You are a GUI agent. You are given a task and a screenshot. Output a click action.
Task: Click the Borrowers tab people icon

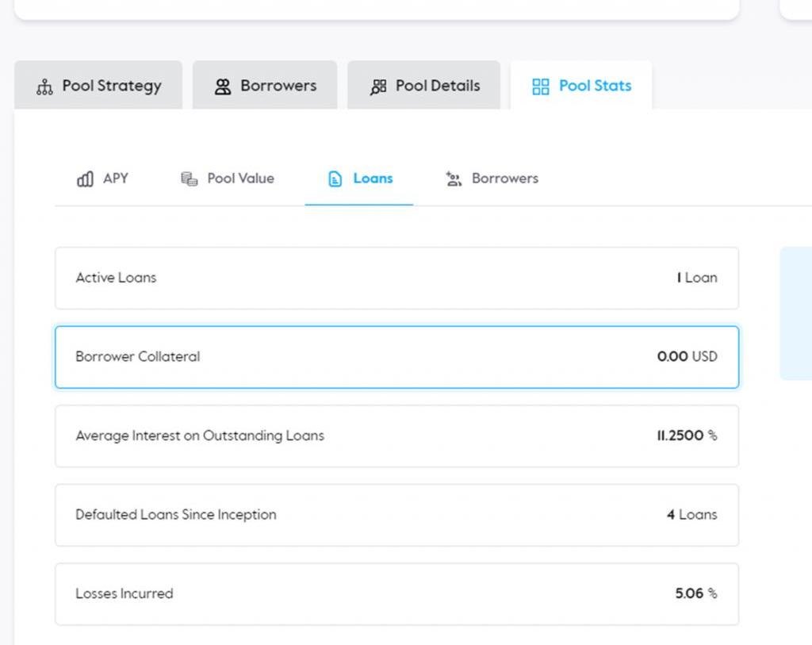[223, 86]
